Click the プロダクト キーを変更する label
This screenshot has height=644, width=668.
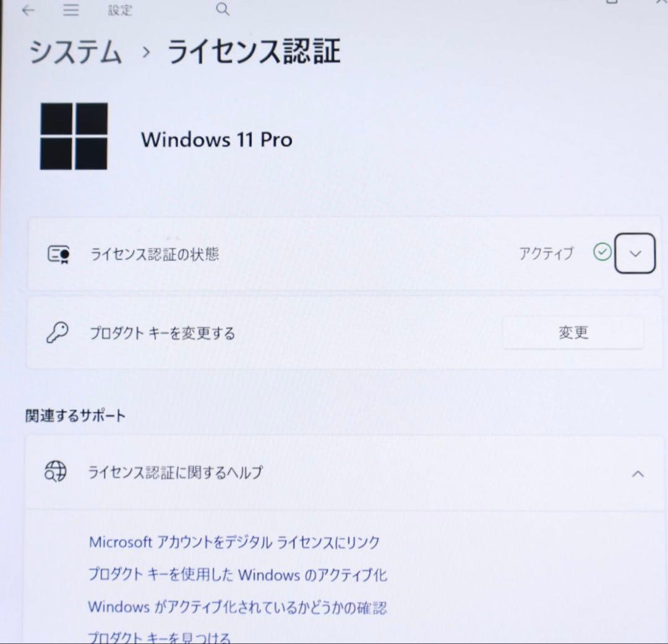(162, 333)
